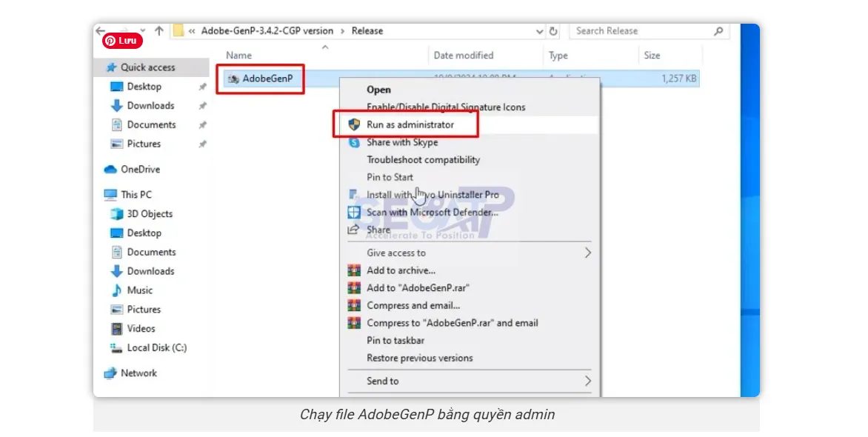This screenshot has height=437, width=868.
Task: Click the Music note icon
Action: click(x=116, y=290)
